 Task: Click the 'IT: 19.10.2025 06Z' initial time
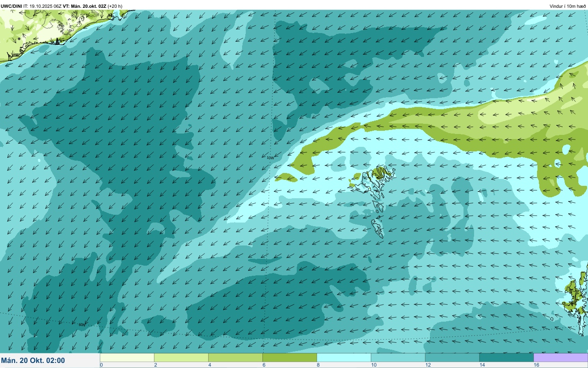[42, 6]
